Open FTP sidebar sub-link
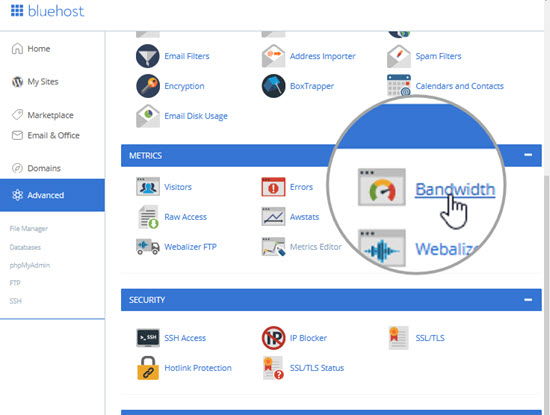Viewport: 550px width, 415px height. (15, 283)
